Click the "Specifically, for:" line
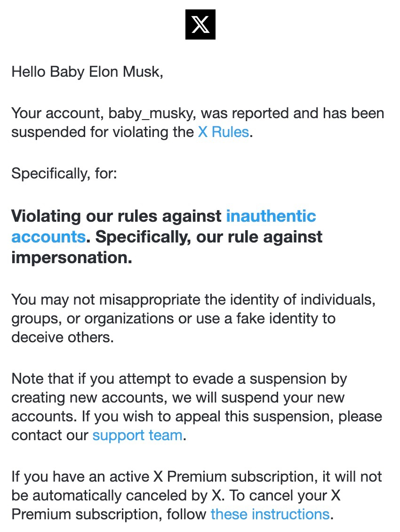Screen dimensions: 400x532 point(64,173)
